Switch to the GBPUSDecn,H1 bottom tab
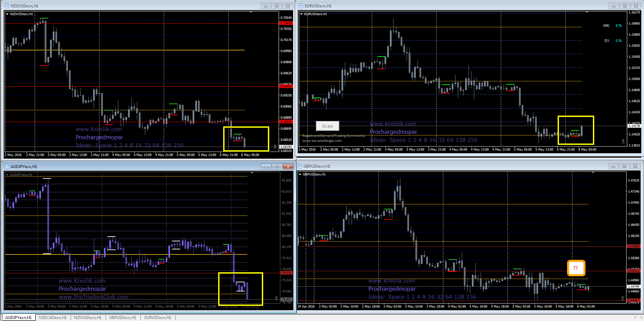644x321 pixels. (x=123, y=317)
